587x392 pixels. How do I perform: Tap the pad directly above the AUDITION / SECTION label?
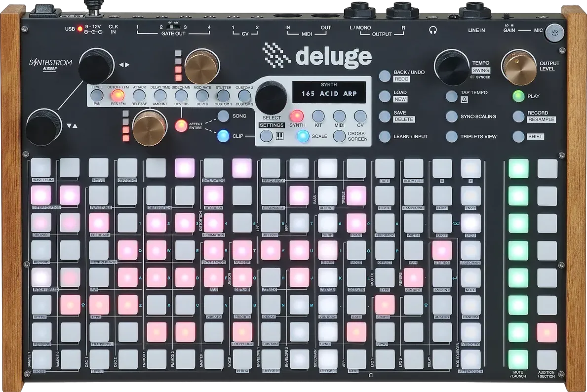pos(547,359)
